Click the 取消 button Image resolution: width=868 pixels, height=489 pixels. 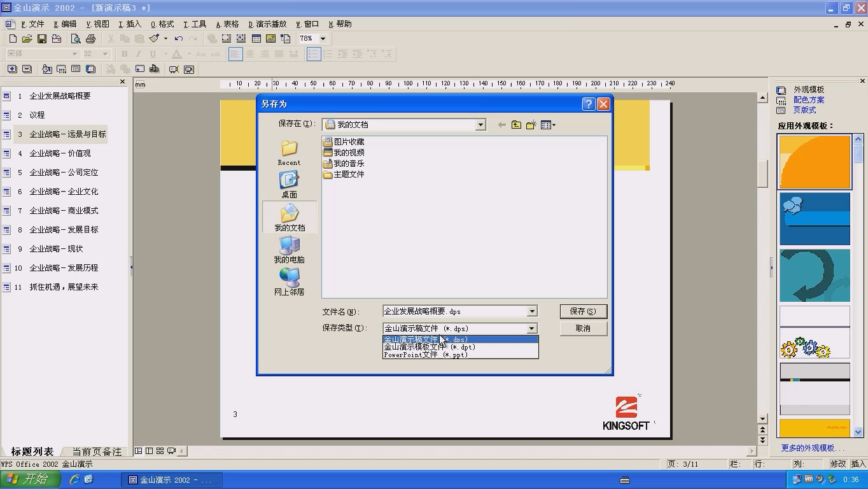(x=584, y=329)
